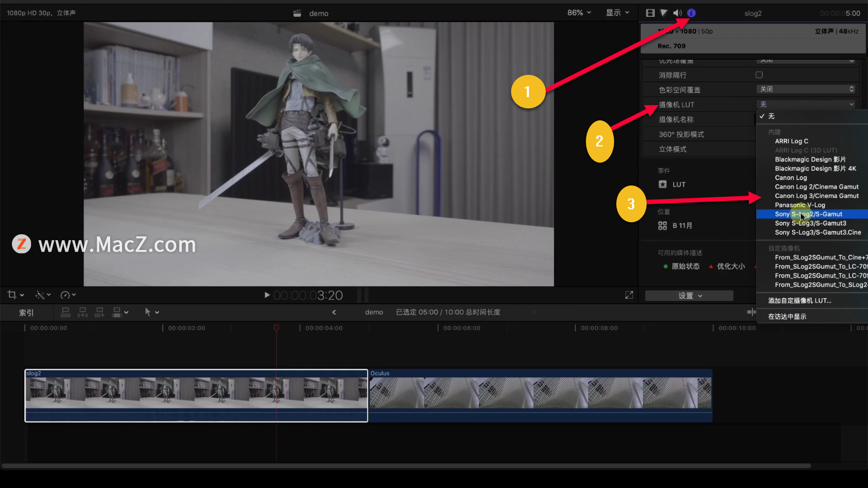Open overwrite edit options chevron
This screenshot has width=868, height=488.
click(x=126, y=312)
